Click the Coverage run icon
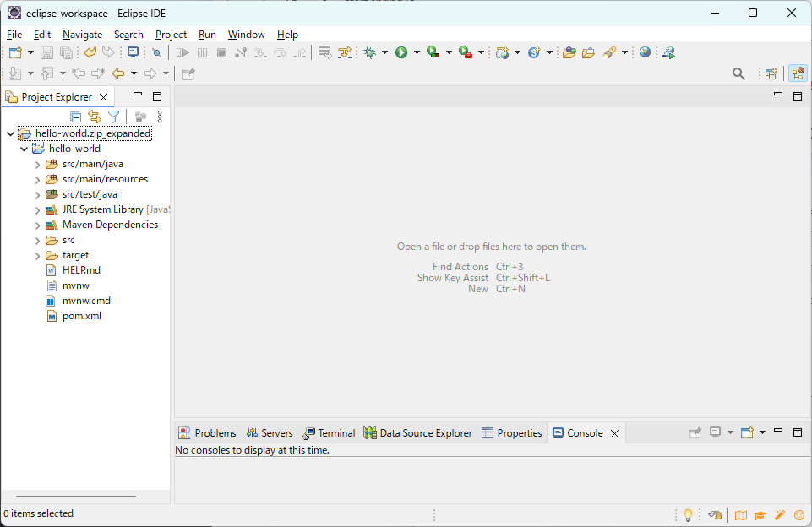Viewport: 812px width, 527px height. [x=433, y=52]
